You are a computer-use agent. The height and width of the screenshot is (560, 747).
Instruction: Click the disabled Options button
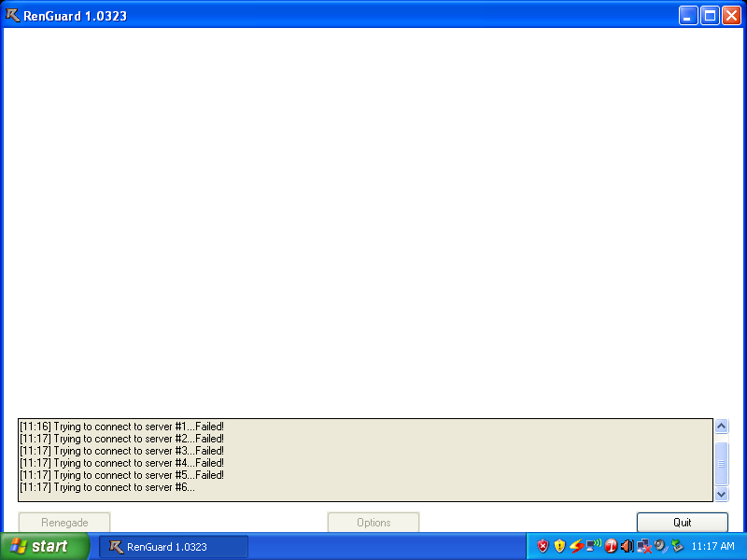coord(373,523)
